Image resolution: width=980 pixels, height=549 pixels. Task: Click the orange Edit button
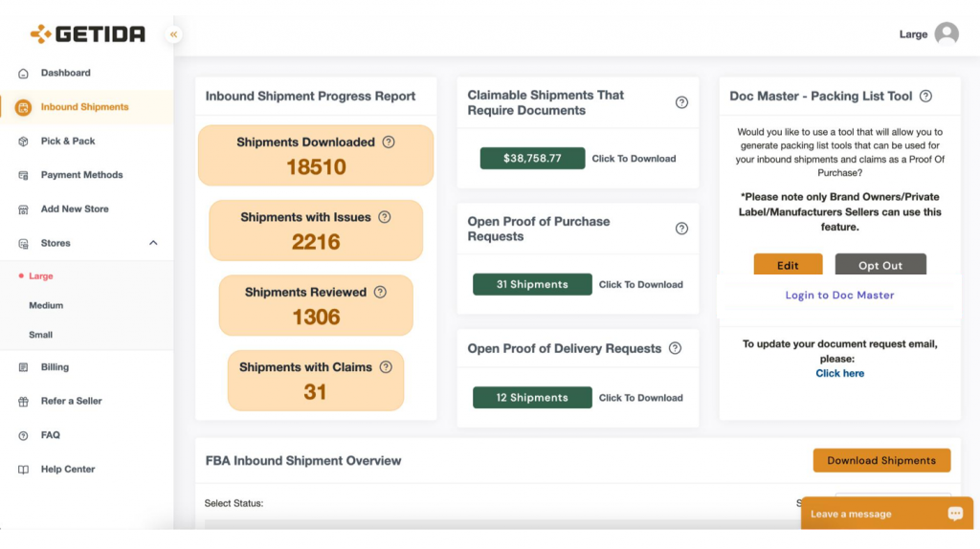[788, 264]
